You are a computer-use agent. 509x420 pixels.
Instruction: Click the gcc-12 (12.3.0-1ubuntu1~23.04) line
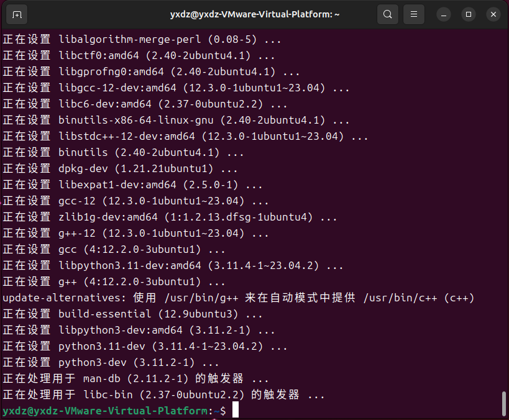click(x=135, y=201)
